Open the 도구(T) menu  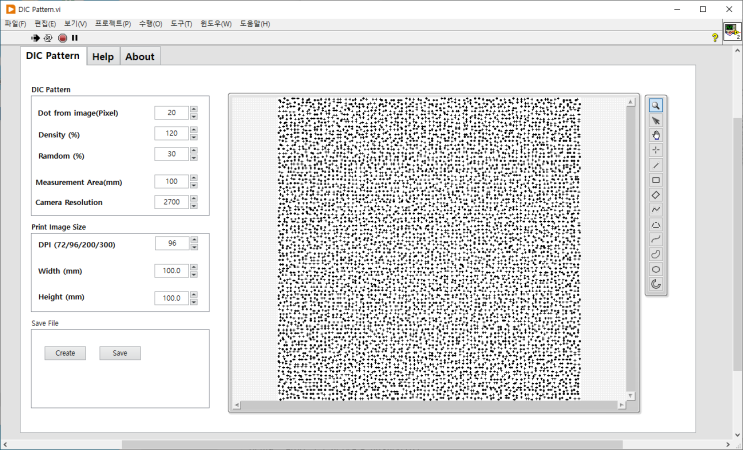181,24
